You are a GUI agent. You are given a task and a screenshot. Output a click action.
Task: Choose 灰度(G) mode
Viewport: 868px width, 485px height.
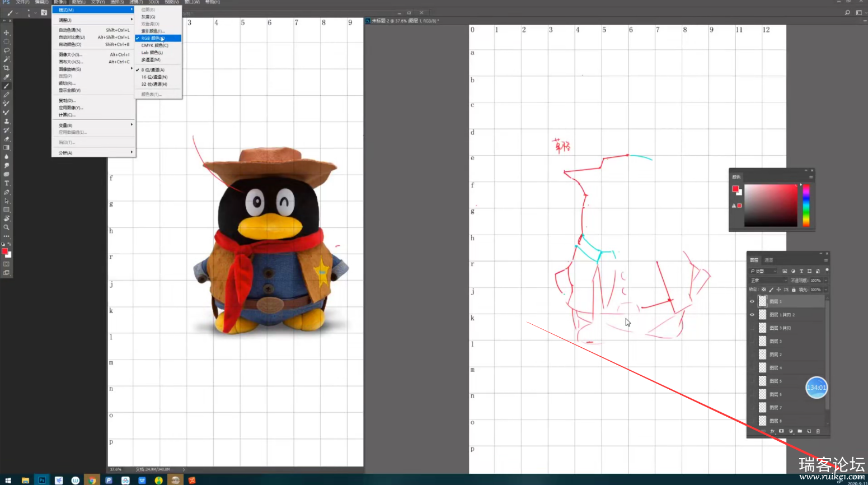click(158, 17)
